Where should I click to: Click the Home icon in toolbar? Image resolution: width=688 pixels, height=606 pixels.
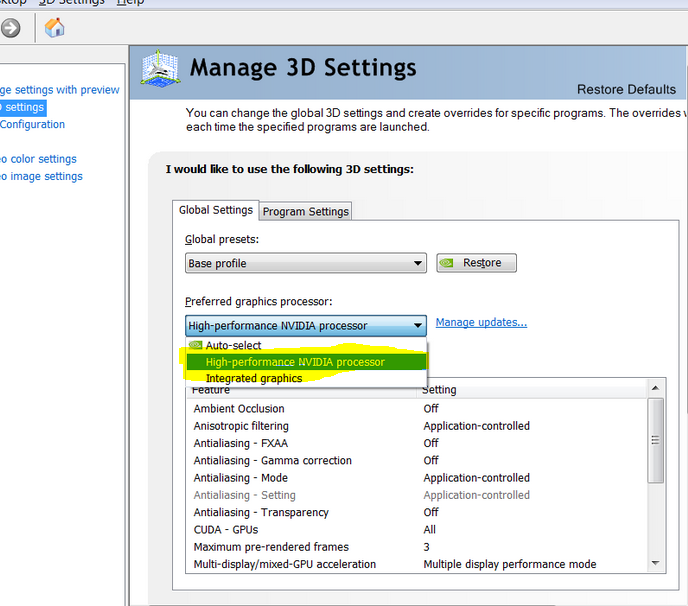pyautogui.click(x=54, y=28)
